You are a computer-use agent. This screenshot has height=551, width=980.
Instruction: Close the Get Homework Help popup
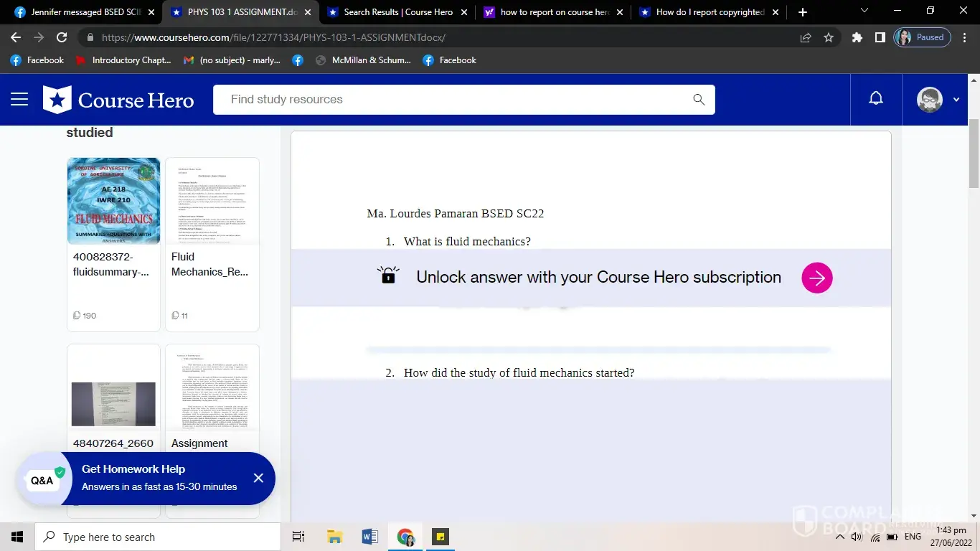click(258, 478)
